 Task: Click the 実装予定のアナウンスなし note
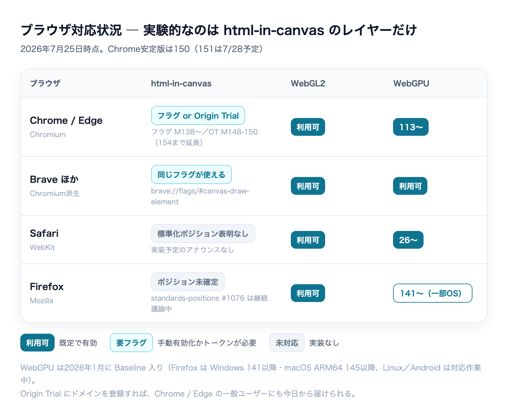(192, 250)
